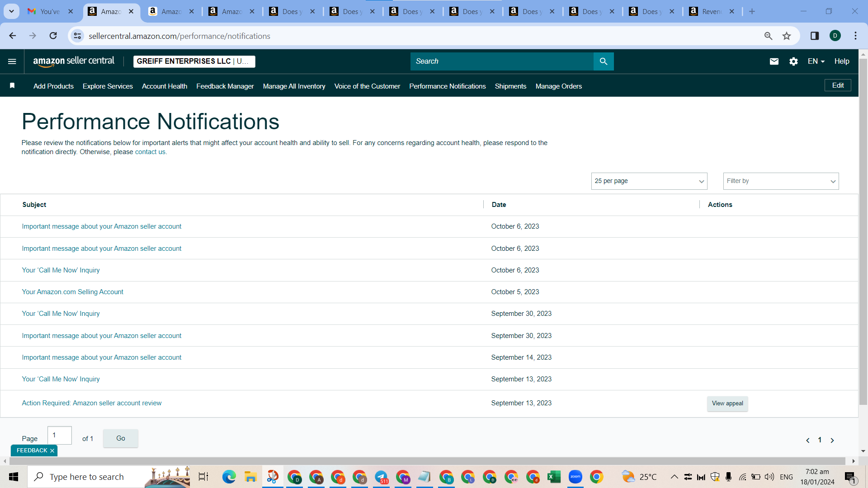Close the FEEDBACK tag
The image size is (868, 488).
point(52,450)
